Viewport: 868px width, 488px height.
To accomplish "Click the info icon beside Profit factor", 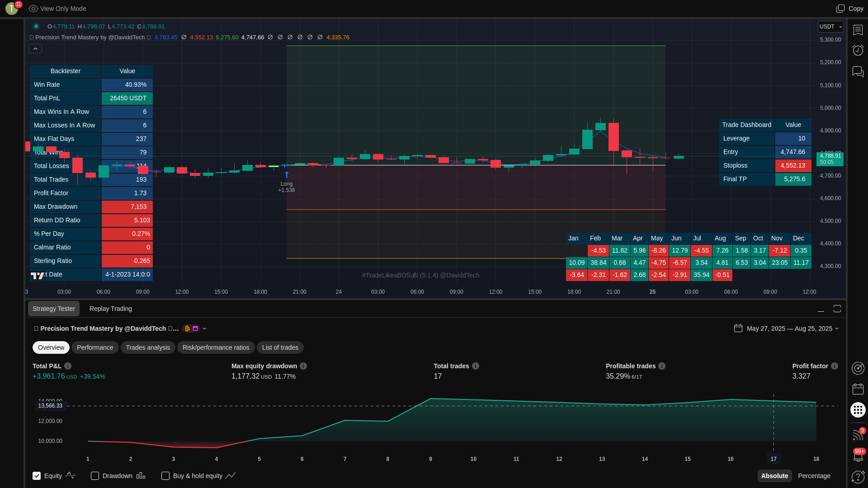I will [835, 366].
